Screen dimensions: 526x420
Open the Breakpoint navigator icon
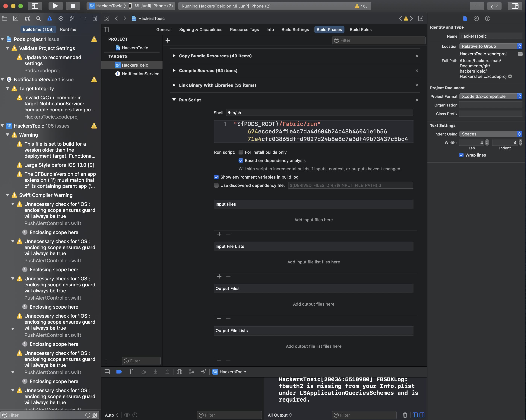click(x=83, y=19)
